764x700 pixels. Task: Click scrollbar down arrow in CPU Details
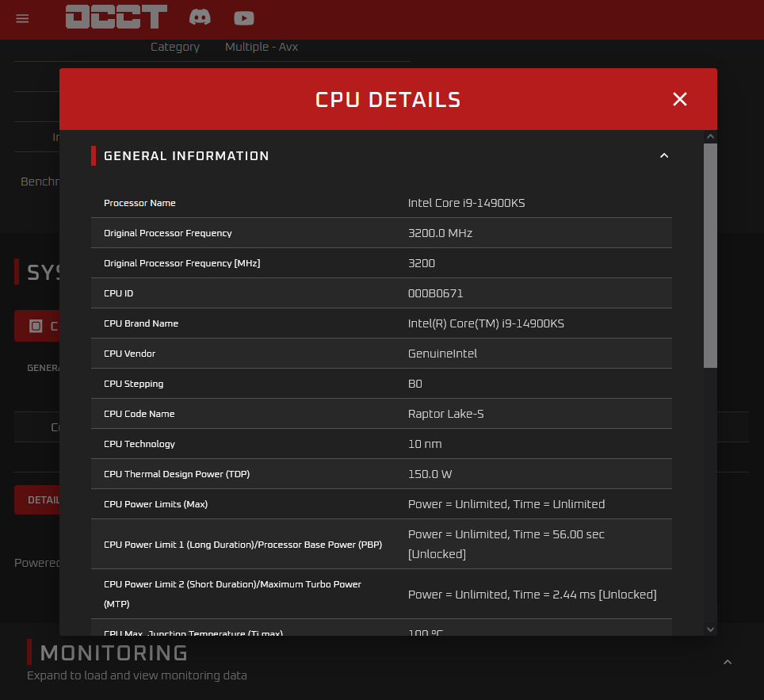tap(710, 629)
